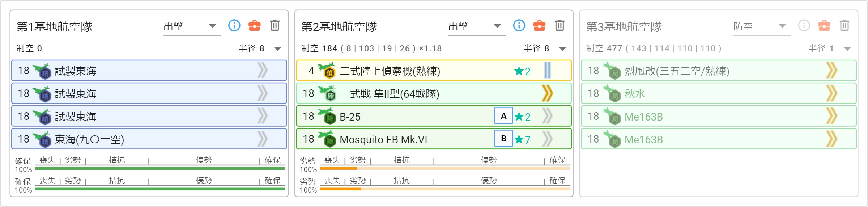Open info for 第1基地航空隊
This screenshot has height=207, width=868.
point(234,25)
